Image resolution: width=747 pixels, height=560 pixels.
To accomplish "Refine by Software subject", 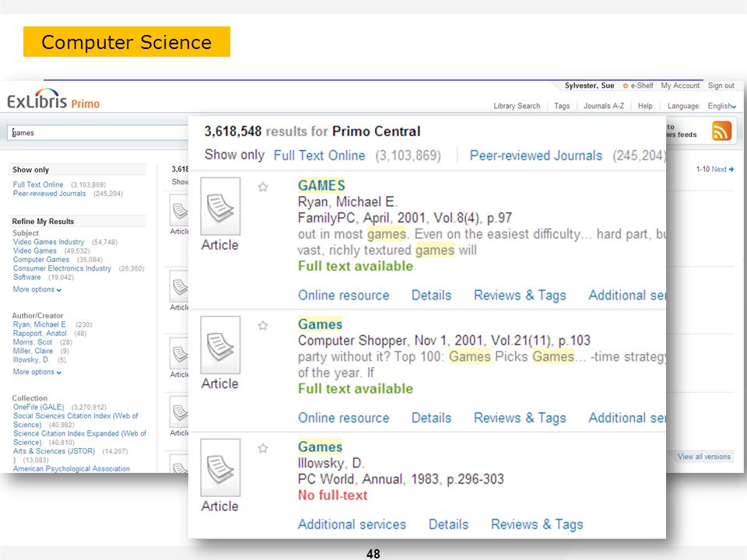I will 26,277.
